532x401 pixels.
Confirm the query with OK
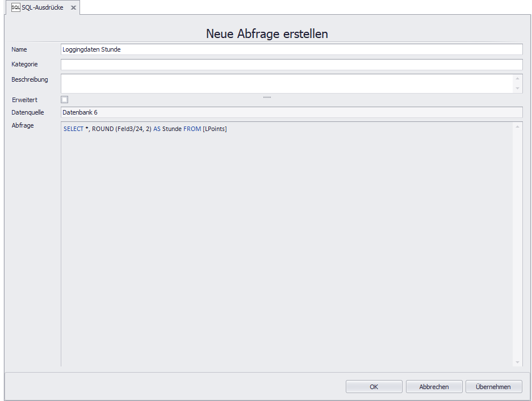pyautogui.click(x=374, y=386)
